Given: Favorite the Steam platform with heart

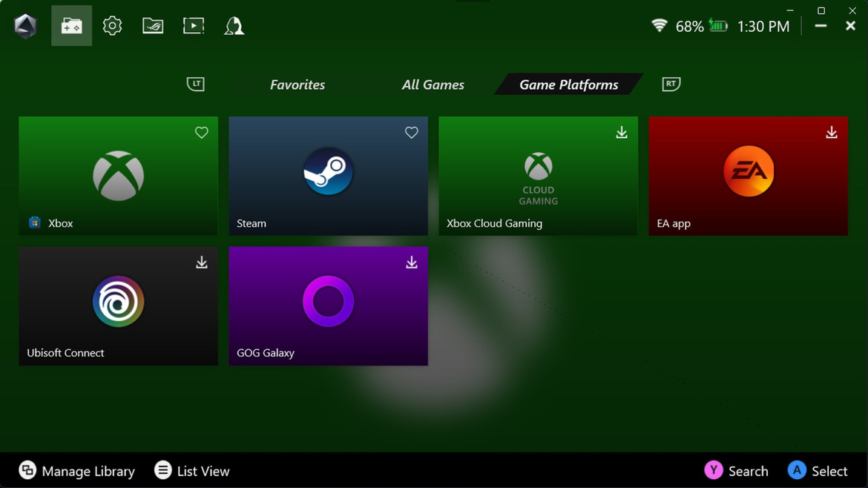Looking at the screenshot, I should 411,132.
